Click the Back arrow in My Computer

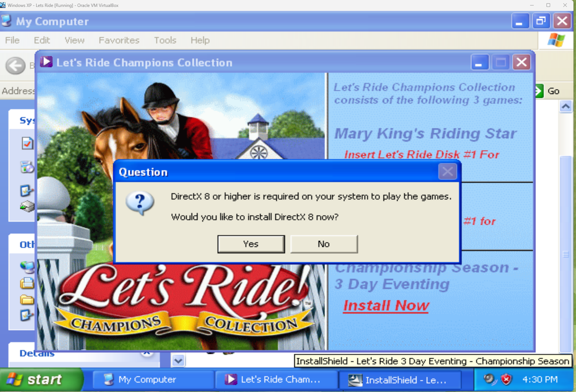pos(15,66)
